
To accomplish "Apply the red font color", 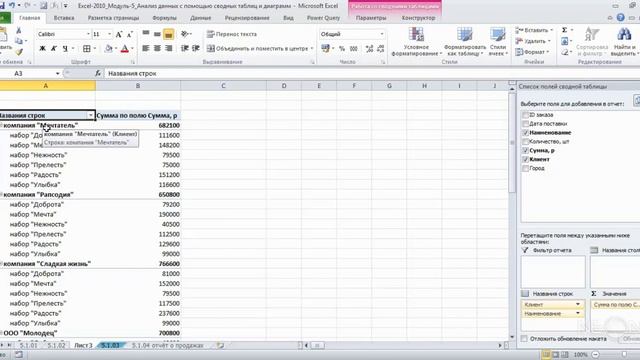I will click(x=125, y=49).
